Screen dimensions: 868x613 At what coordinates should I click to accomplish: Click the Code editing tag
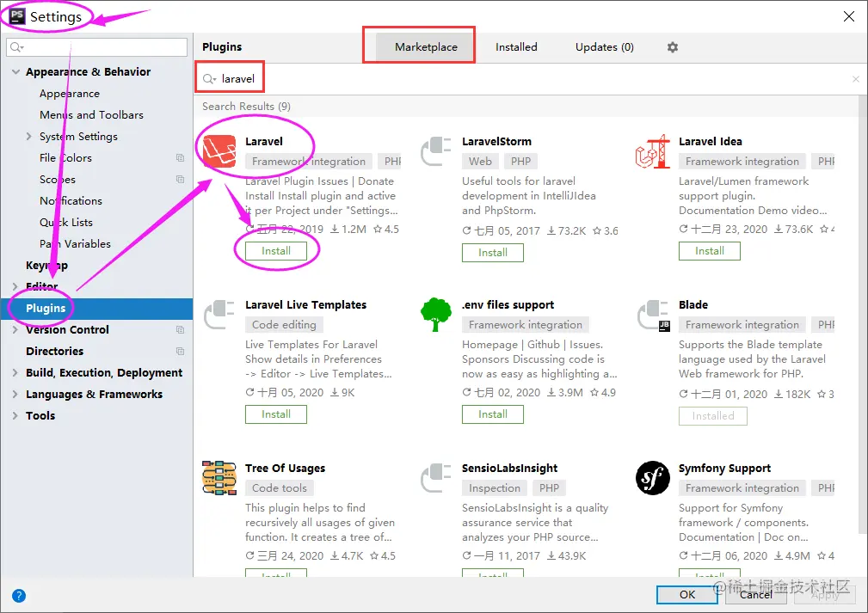[x=284, y=324]
